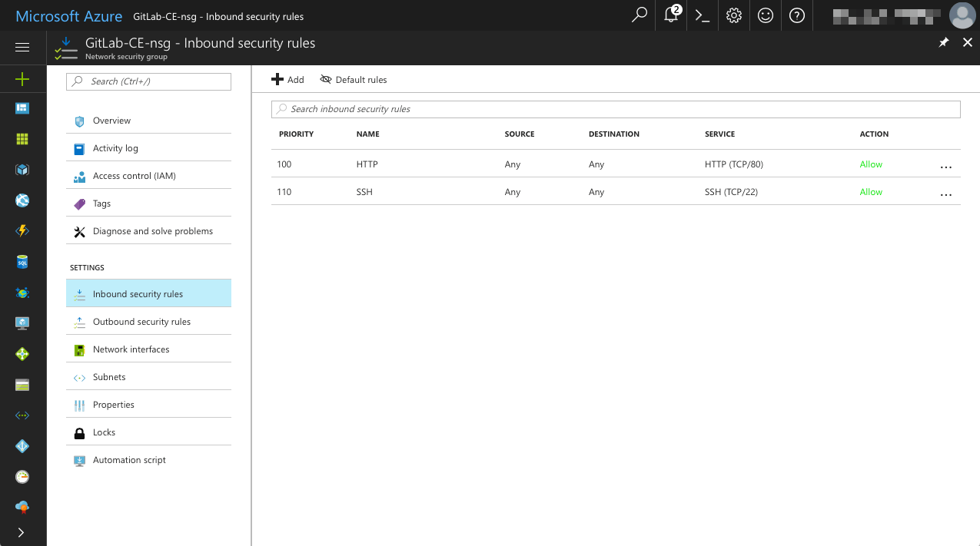Viewport: 980px width, 546px height.
Task: Open SQL databases from the sidebar
Action: (x=22, y=262)
